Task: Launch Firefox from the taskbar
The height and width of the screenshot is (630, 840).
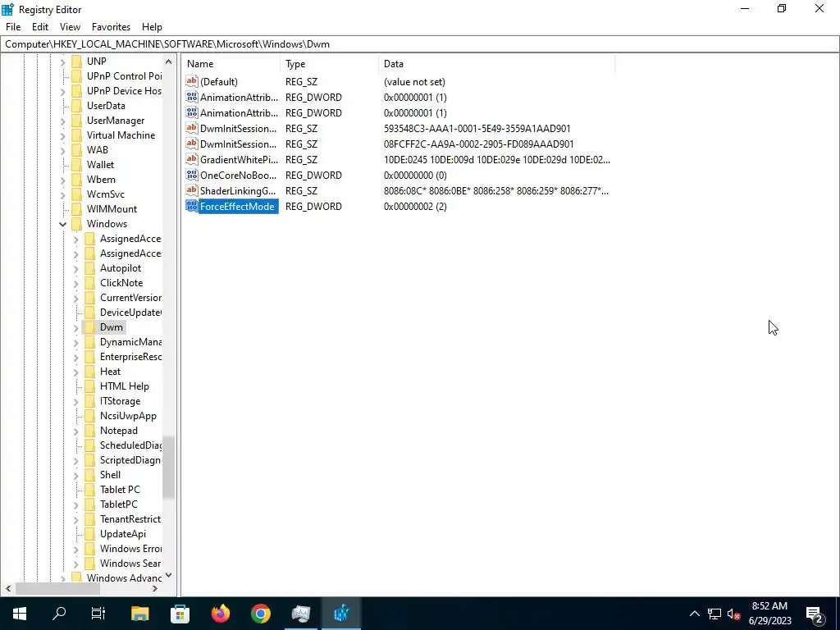Action: [x=220, y=614]
